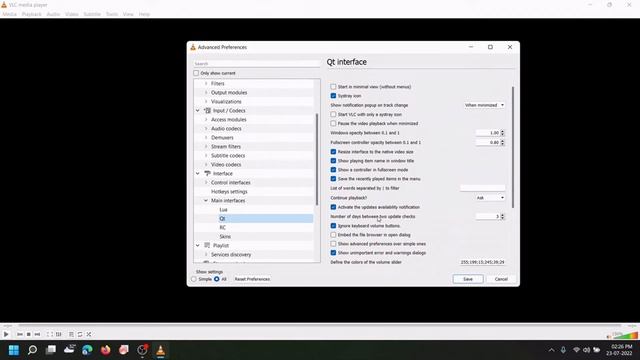Expand the Stream filters tree node

(206, 147)
